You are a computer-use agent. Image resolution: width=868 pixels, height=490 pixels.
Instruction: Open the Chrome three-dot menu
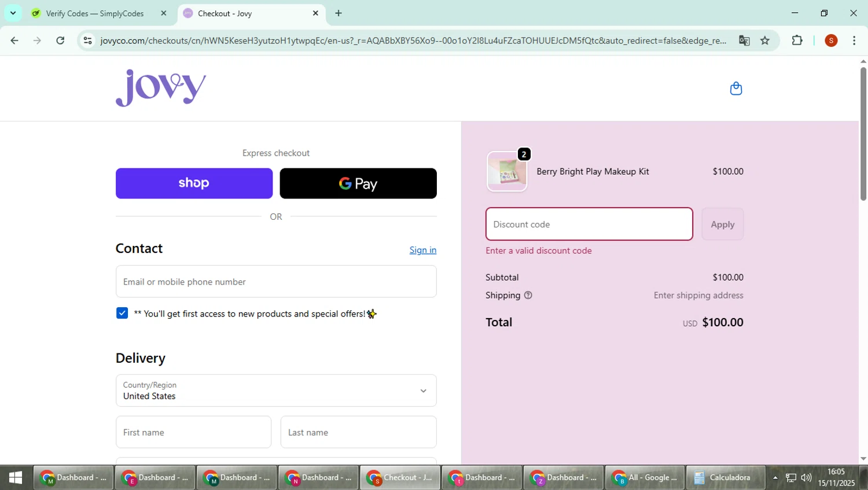coord(854,40)
